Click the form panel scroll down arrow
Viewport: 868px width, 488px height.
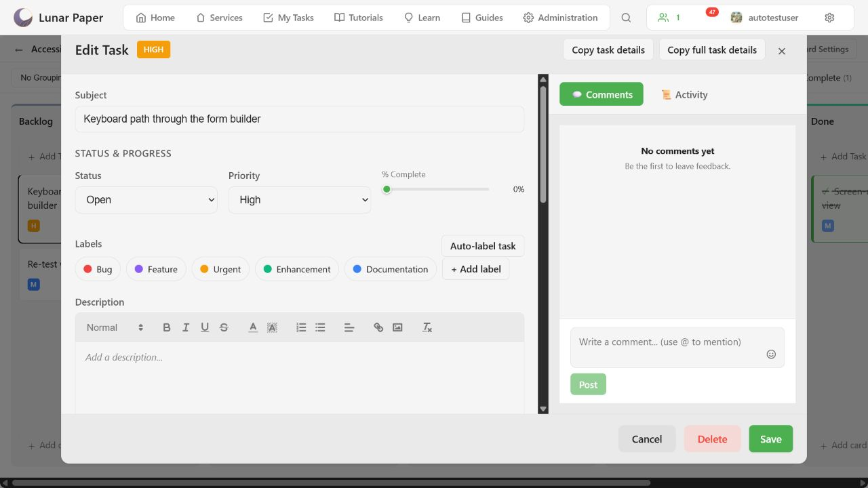[x=543, y=409]
